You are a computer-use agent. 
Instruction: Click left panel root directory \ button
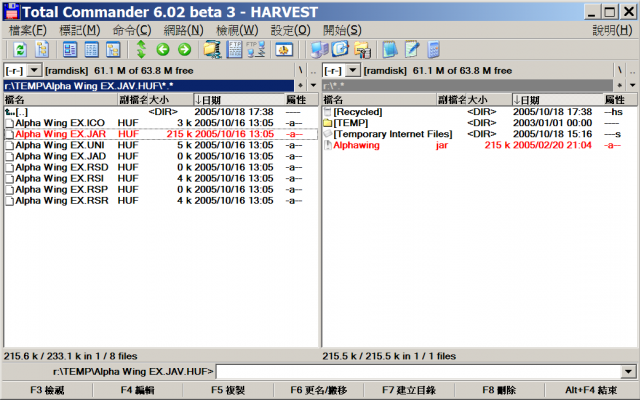pyautogui.click(x=300, y=71)
